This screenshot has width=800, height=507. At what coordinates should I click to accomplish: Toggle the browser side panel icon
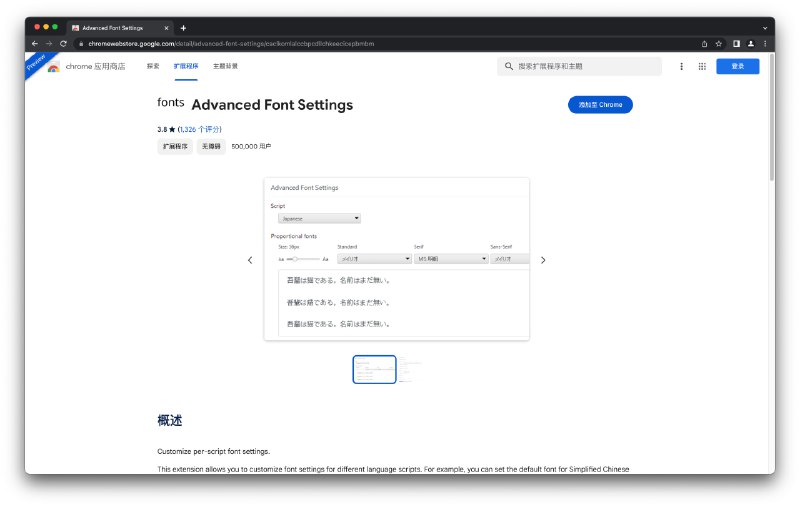point(736,44)
